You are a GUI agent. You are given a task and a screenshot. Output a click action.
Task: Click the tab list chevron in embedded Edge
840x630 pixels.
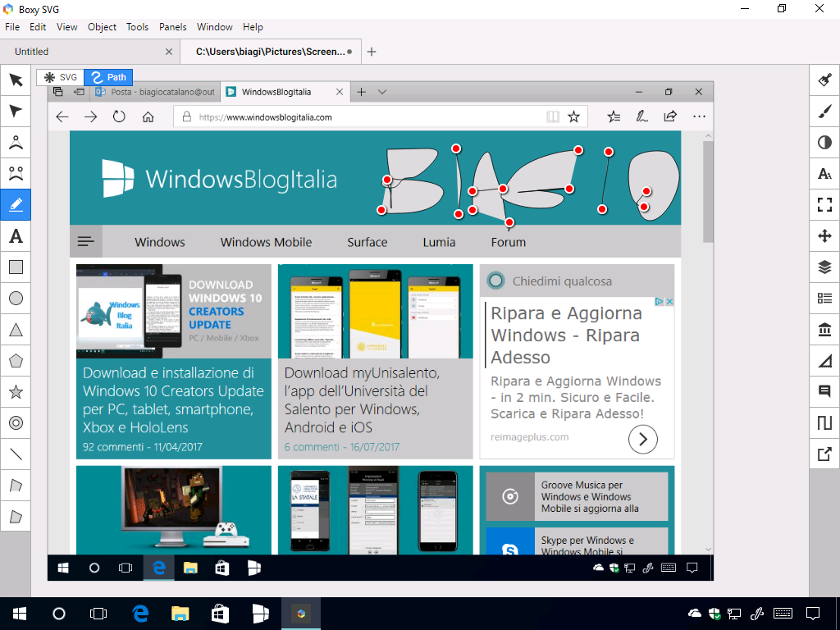tap(382, 92)
